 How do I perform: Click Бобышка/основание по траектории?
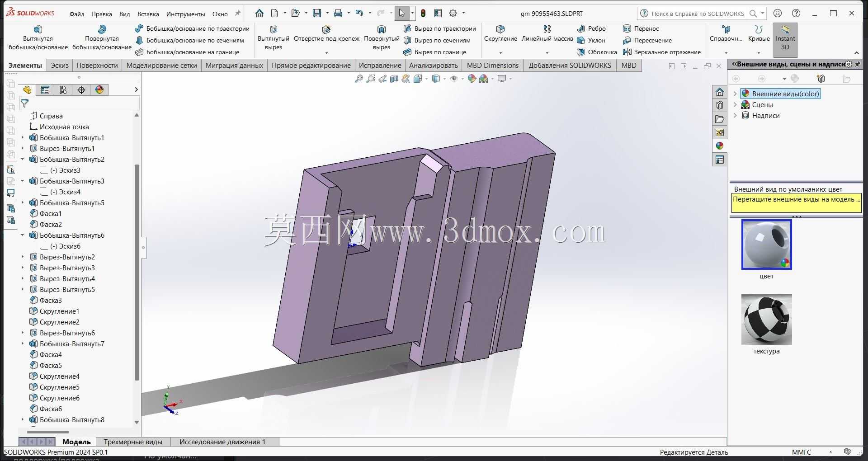(192, 28)
